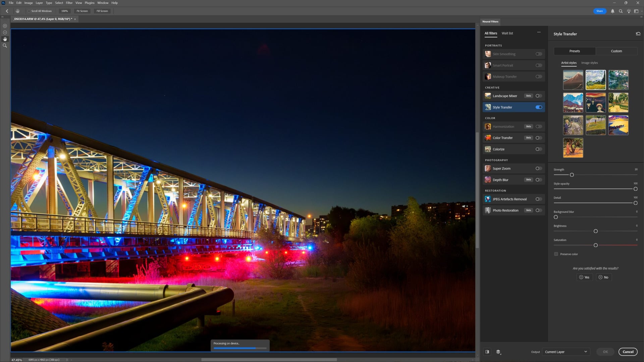This screenshot has height=362, width=644.
Task: Enable the Colorize filter toggle
Action: coord(538,149)
